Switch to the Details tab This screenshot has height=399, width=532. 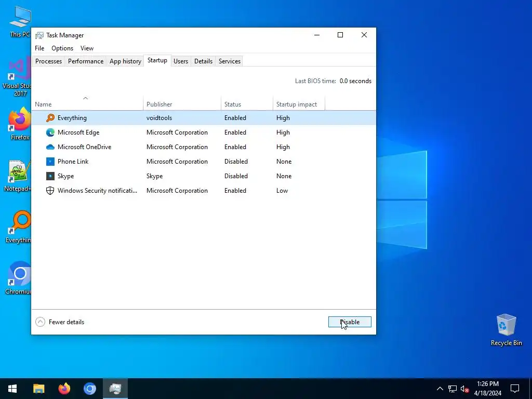coord(203,61)
